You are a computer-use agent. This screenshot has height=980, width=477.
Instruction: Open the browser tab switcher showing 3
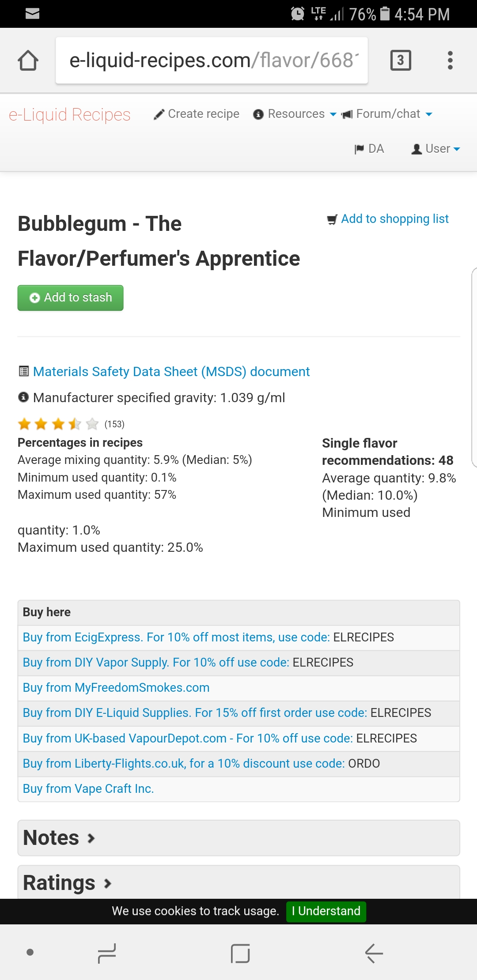(x=401, y=60)
